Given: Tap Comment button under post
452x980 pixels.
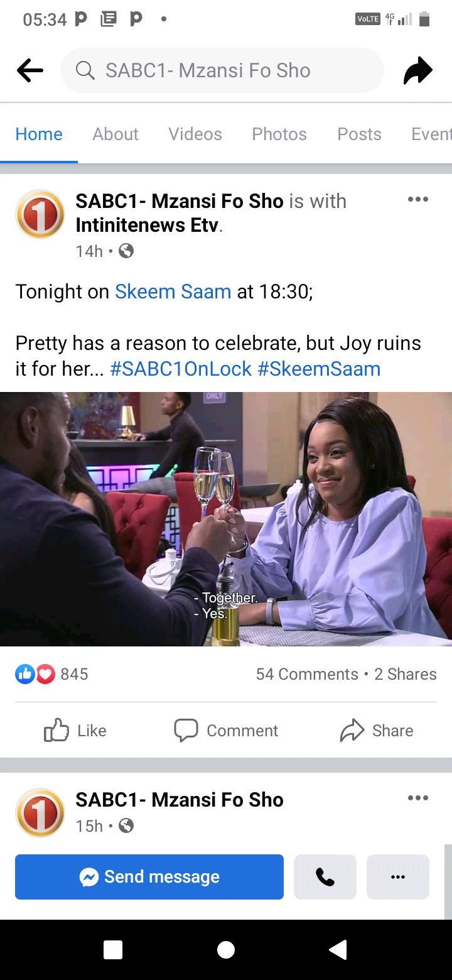Looking at the screenshot, I should (x=226, y=731).
